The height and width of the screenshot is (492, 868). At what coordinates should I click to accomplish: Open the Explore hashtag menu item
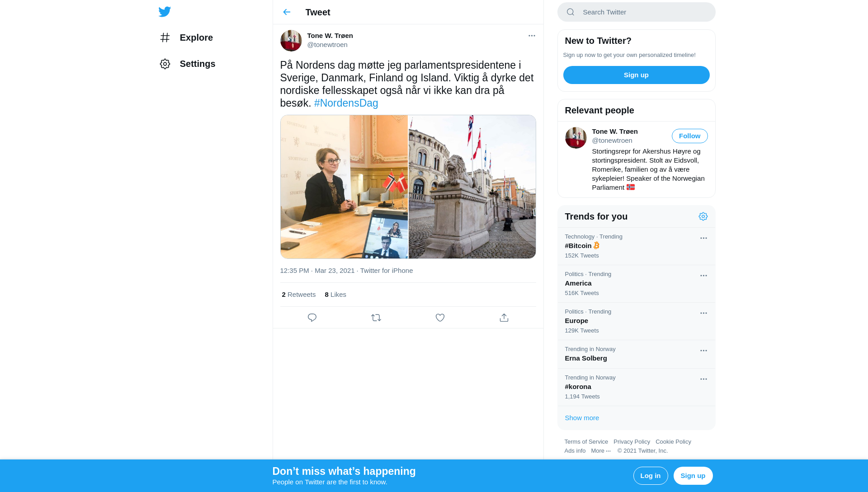tap(186, 37)
